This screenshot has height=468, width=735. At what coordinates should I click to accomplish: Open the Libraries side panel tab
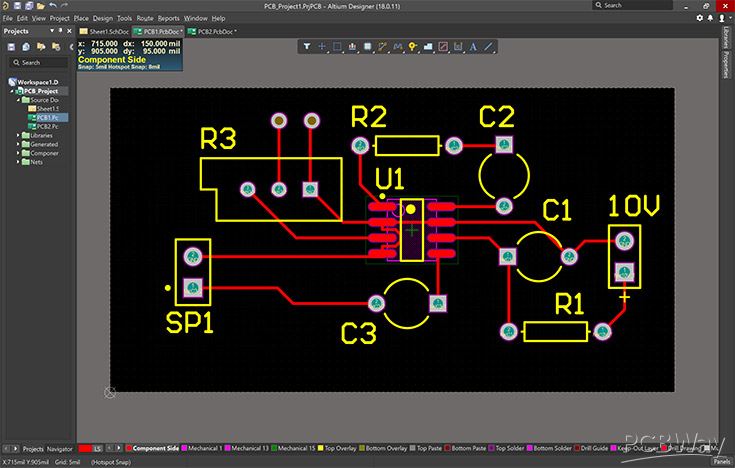pyautogui.click(x=726, y=37)
